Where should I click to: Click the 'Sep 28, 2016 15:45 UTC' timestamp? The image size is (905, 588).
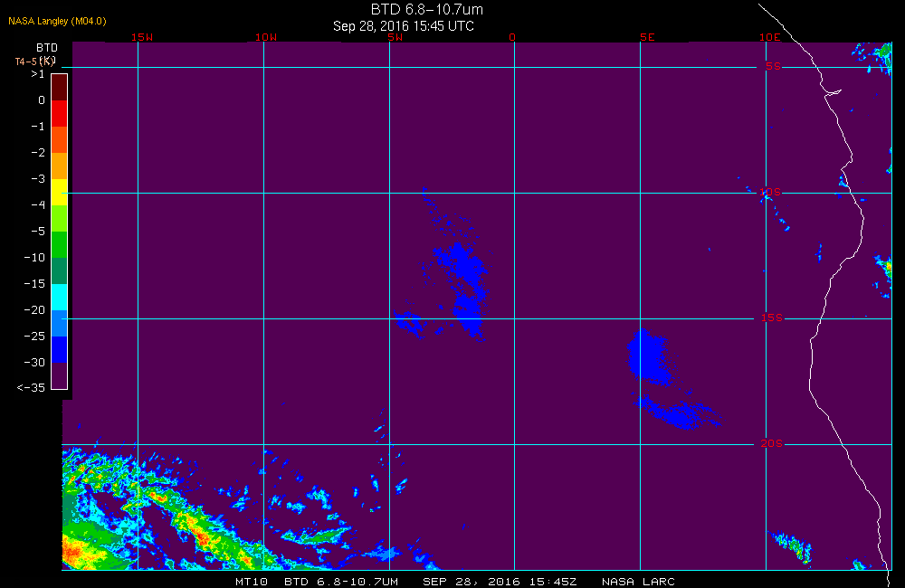click(x=404, y=26)
